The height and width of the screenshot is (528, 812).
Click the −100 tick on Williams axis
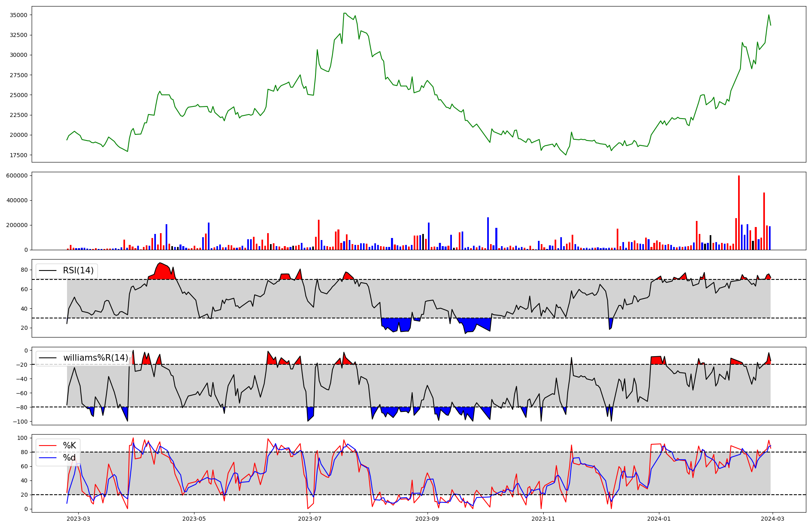coord(19,422)
